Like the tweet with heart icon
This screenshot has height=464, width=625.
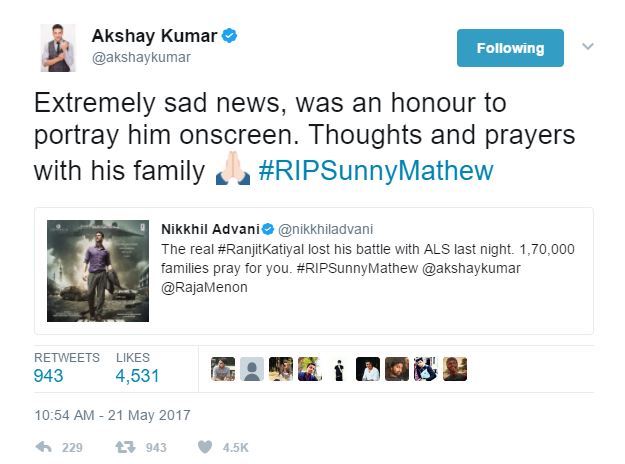pyautogui.click(x=205, y=447)
